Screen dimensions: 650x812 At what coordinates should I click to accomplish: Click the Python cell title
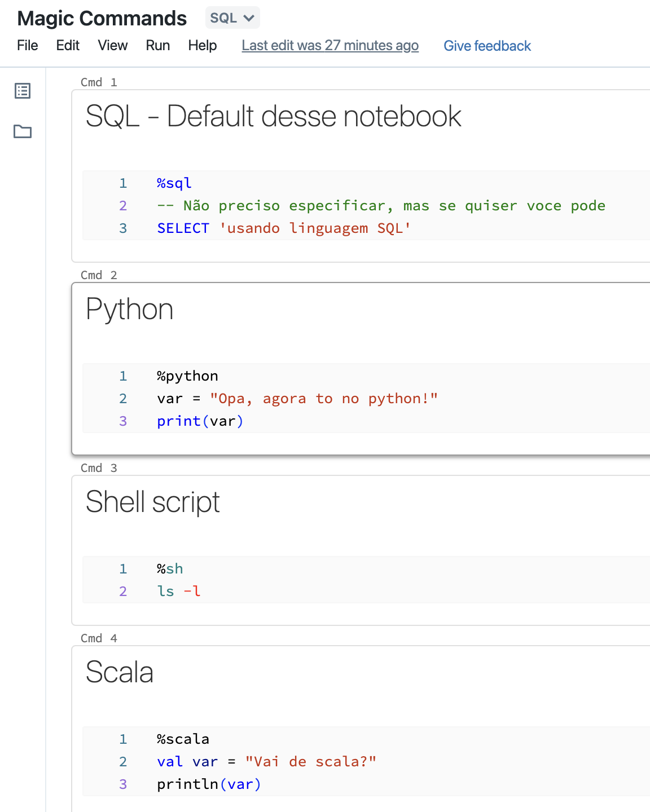[x=129, y=310]
